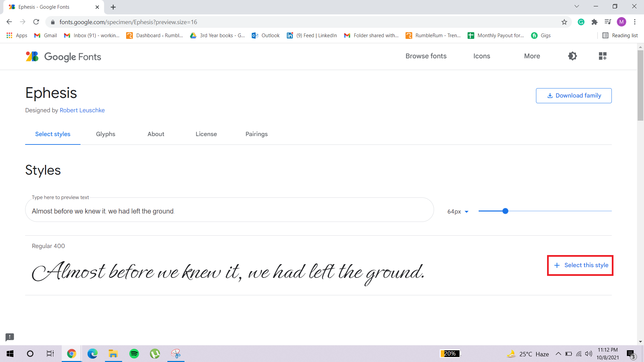
Task: Open the Outlook bookmark
Action: click(266, 35)
